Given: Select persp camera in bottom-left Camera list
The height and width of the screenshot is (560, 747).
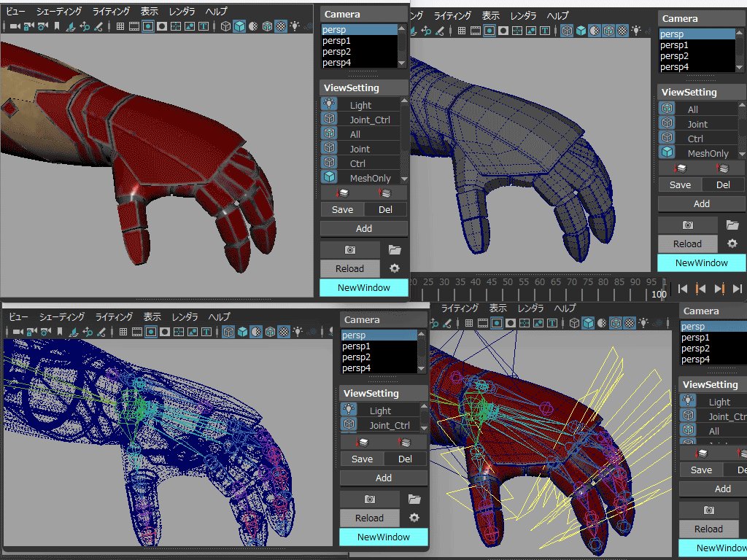Looking at the screenshot, I should (379, 335).
